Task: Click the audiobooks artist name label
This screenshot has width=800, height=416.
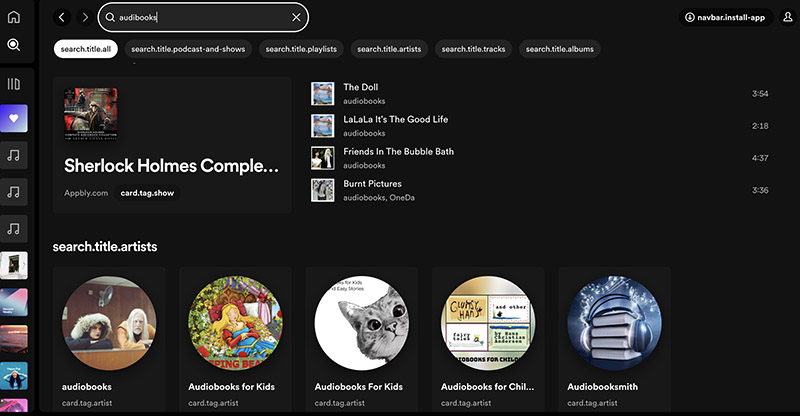Action: click(x=87, y=387)
